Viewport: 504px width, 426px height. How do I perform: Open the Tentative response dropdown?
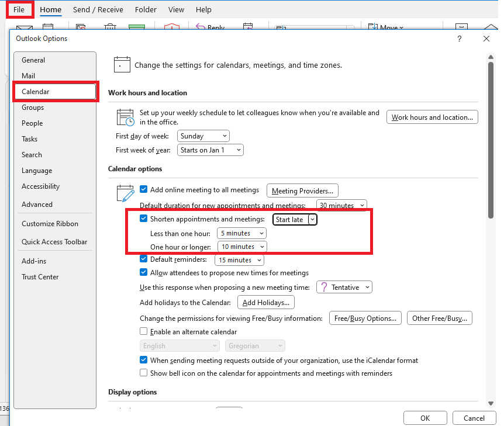[x=344, y=287]
